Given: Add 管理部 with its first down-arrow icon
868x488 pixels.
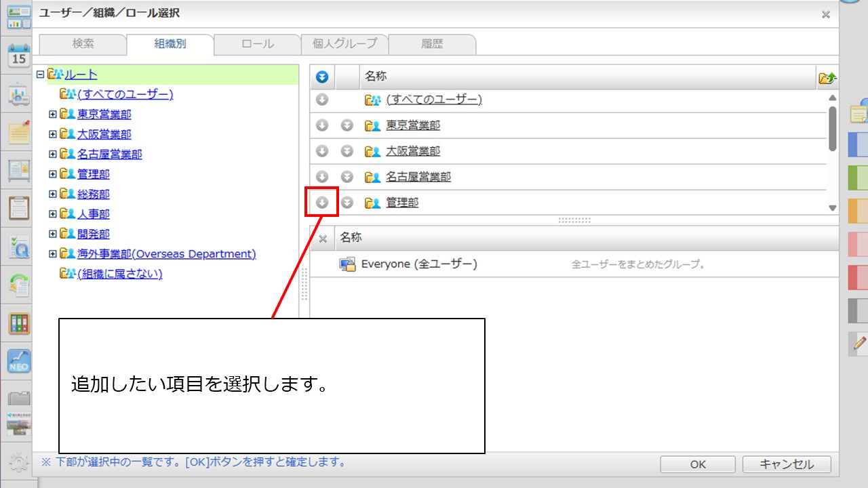Looking at the screenshot, I should (x=322, y=203).
